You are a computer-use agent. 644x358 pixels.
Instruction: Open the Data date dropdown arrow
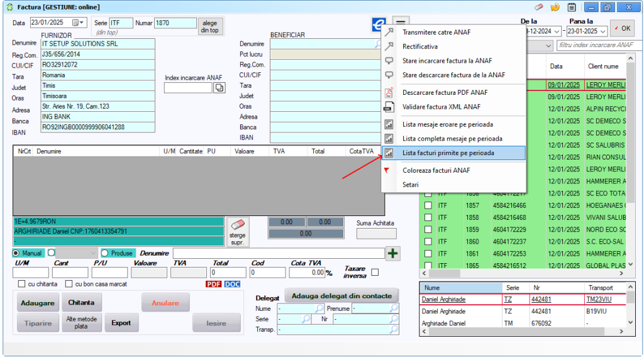tap(82, 23)
